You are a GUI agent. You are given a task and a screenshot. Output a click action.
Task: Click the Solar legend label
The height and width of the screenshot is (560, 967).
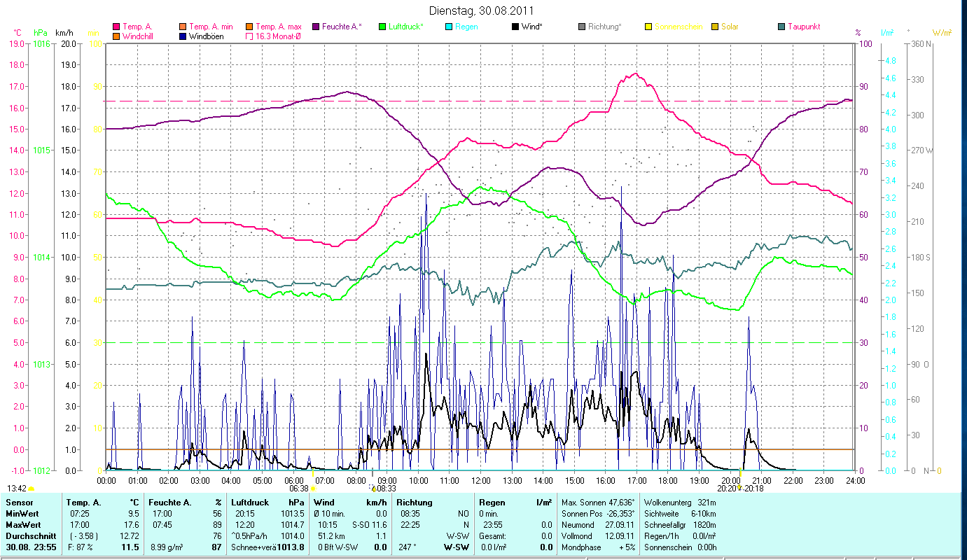tap(730, 27)
